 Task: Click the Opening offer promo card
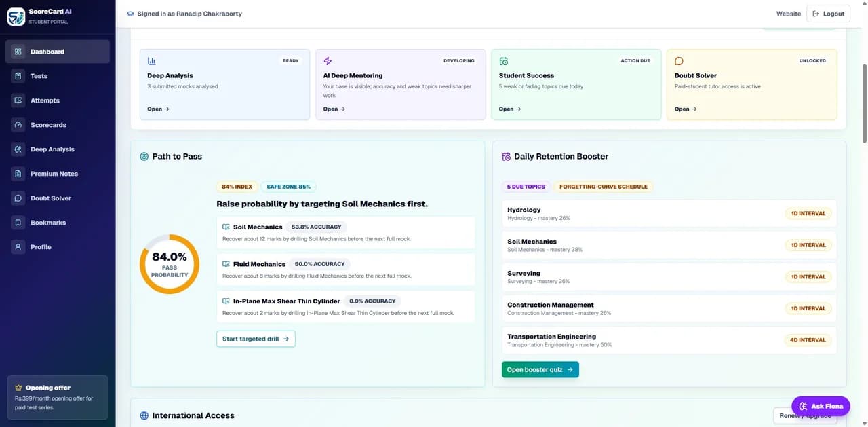pos(58,397)
